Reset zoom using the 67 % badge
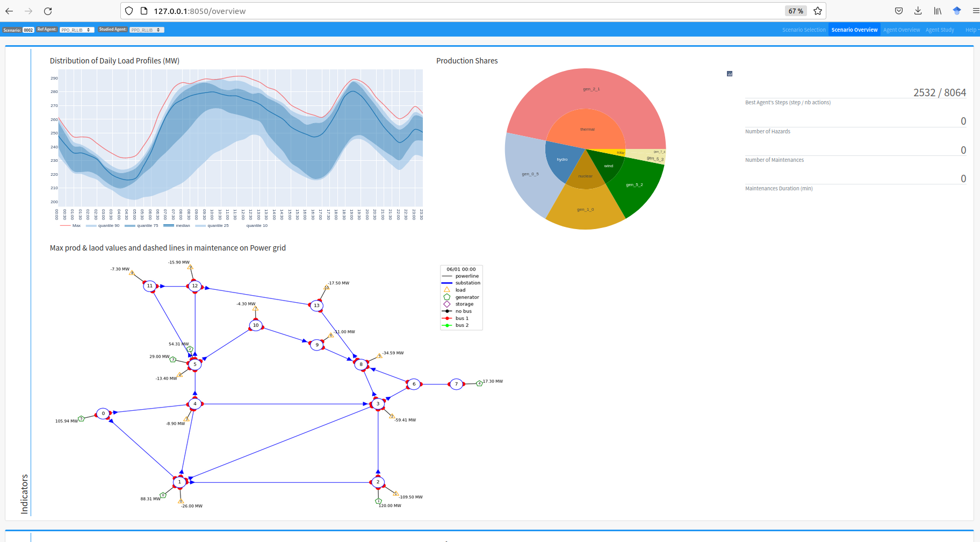The height and width of the screenshot is (542, 980). click(796, 11)
